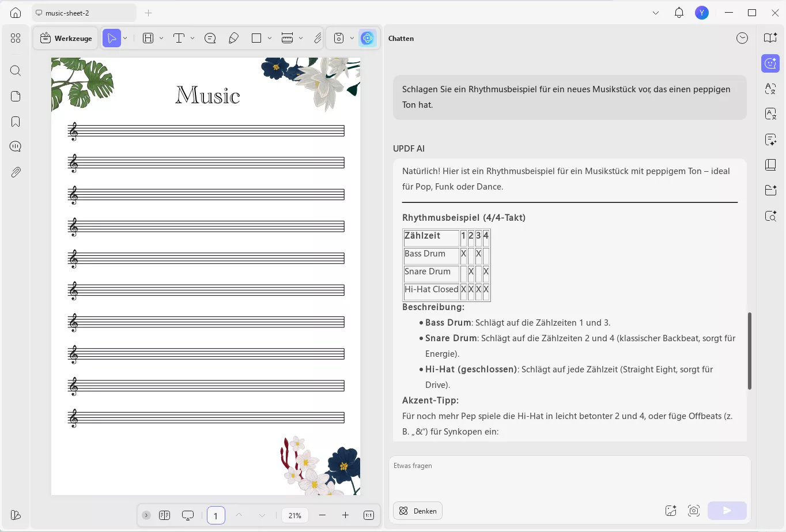Select the rectangle shape tool
786x532 pixels.
[x=256, y=38]
